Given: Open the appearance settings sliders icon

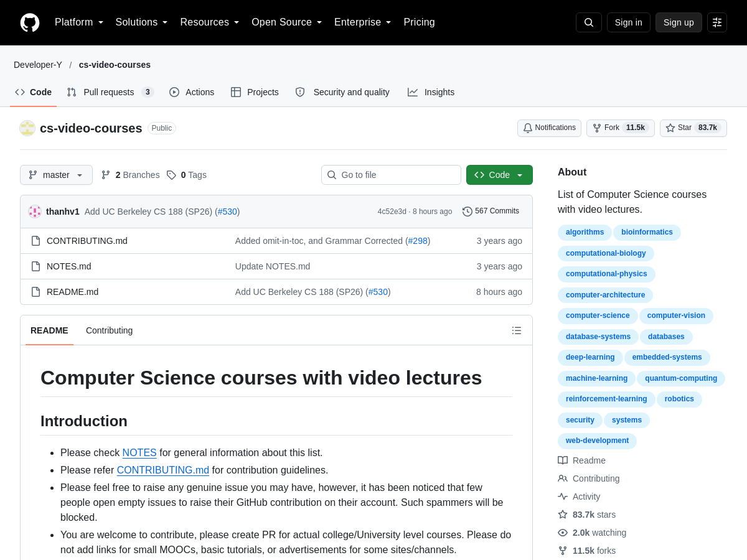Looking at the screenshot, I should pos(717,22).
